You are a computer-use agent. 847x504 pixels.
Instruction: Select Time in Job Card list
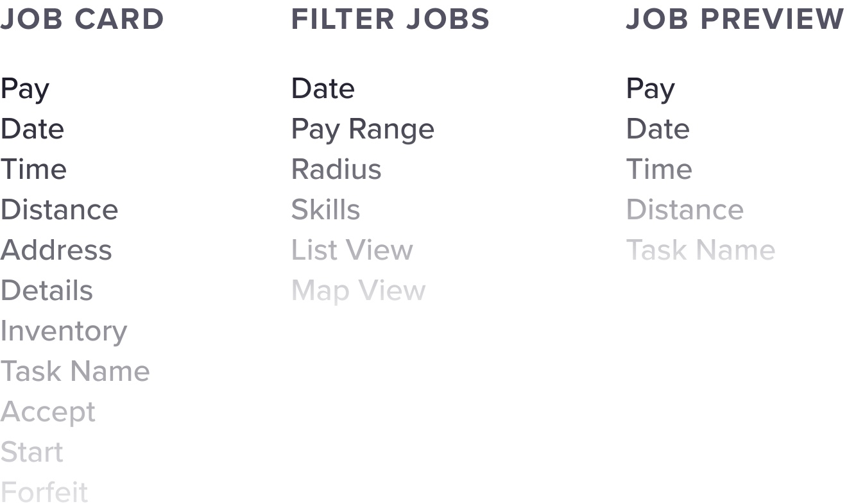(x=33, y=170)
